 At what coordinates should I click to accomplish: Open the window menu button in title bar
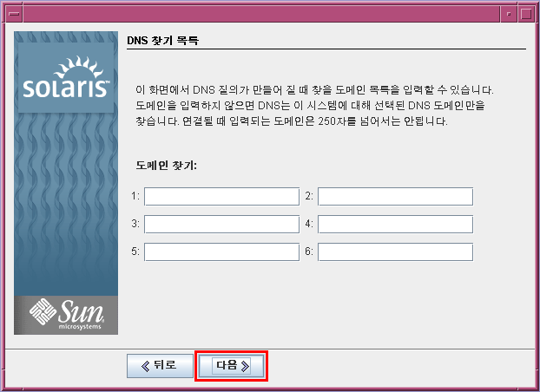click(x=14, y=14)
